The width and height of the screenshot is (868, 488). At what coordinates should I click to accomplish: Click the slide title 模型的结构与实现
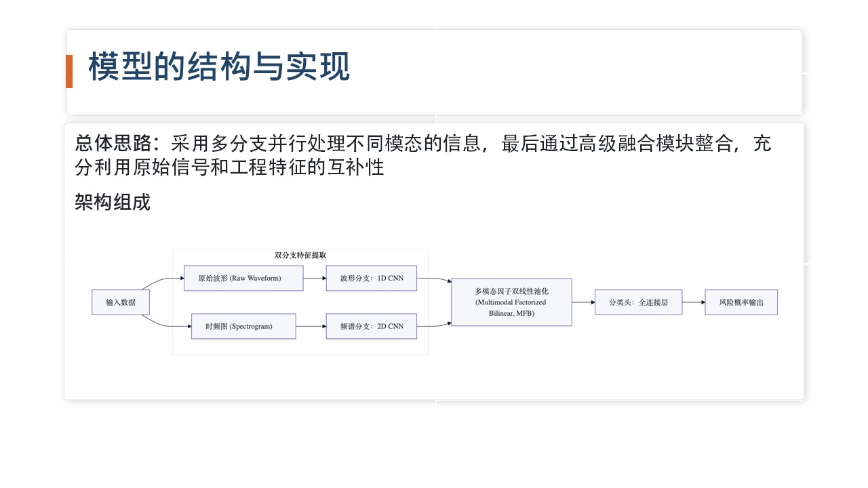[219, 68]
